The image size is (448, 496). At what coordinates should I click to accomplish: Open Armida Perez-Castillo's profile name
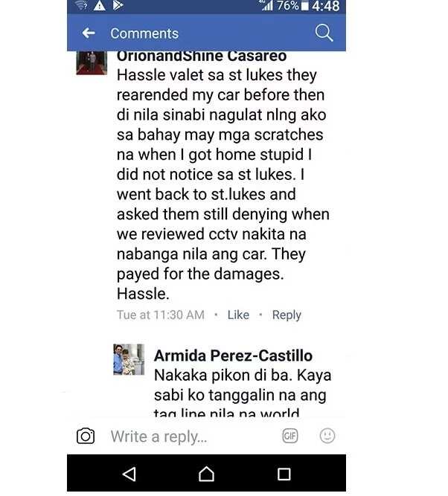[233, 355]
